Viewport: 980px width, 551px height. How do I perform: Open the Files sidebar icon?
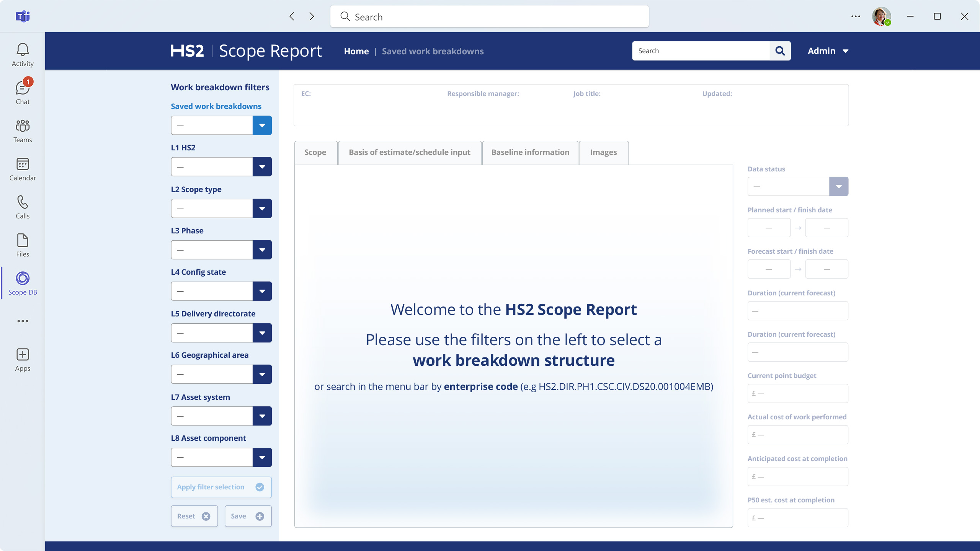point(23,245)
